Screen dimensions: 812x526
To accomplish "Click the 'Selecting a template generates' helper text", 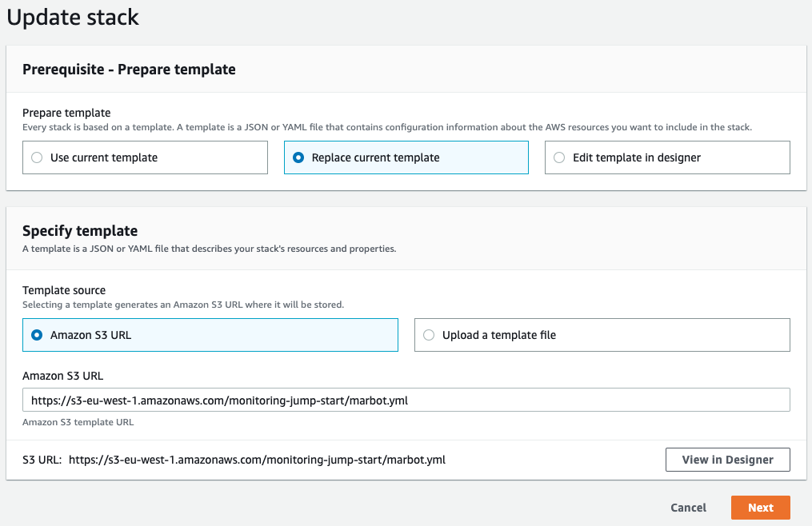I will 183,305.
